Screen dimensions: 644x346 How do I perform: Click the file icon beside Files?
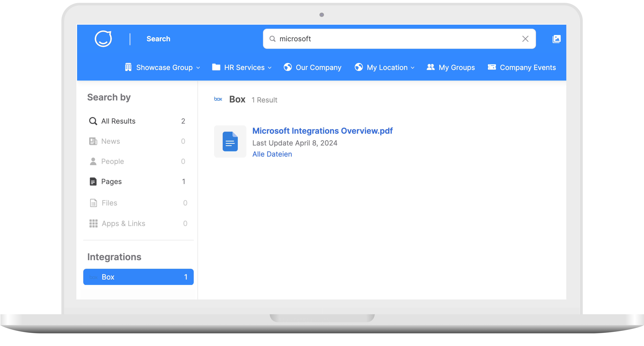93,203
